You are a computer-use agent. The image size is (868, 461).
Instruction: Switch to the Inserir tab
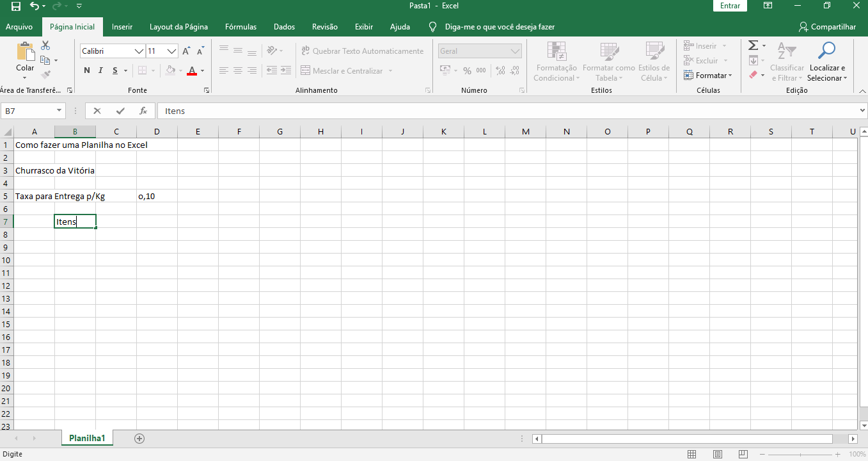click(x=122, y=27)
